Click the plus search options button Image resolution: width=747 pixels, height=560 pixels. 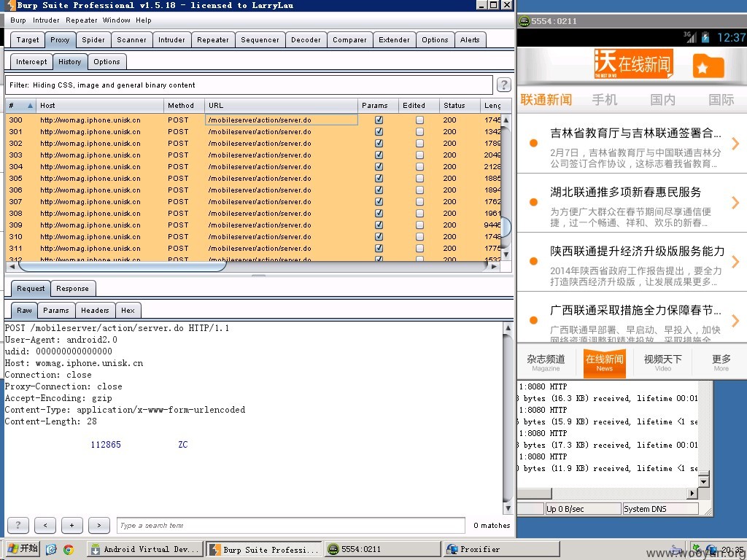[72, 525]
